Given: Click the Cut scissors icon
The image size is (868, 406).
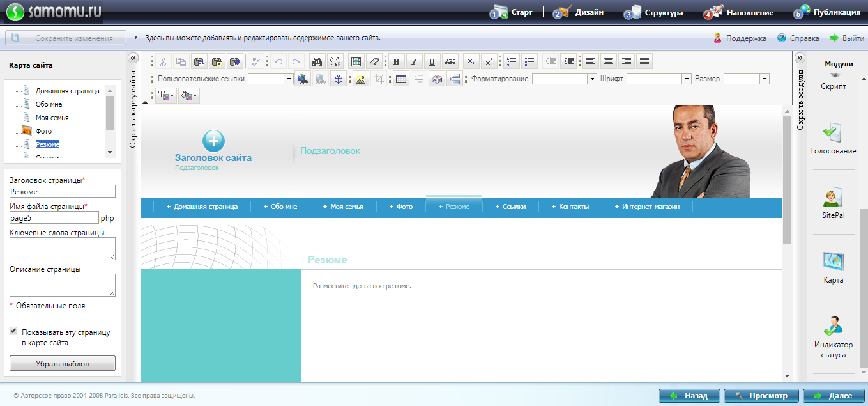Looking at the screenshot, I should [164, 62].
